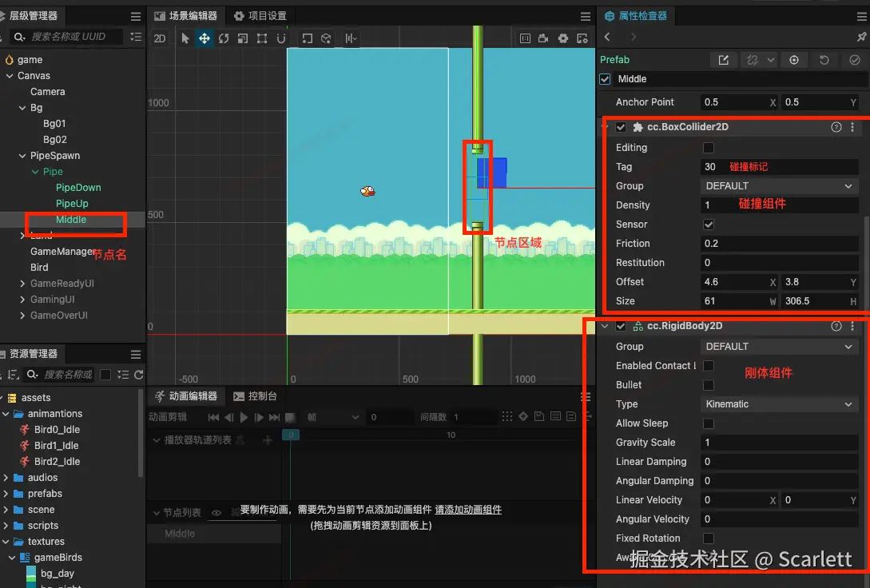Revert Prefab changes from asset

coord(824,60)
